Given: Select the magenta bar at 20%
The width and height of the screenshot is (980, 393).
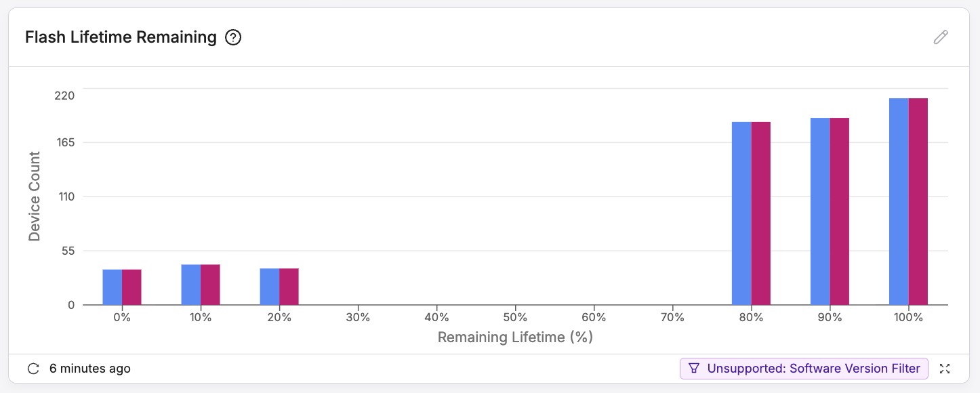Looking at the screenshot, I should click(289, 287).
